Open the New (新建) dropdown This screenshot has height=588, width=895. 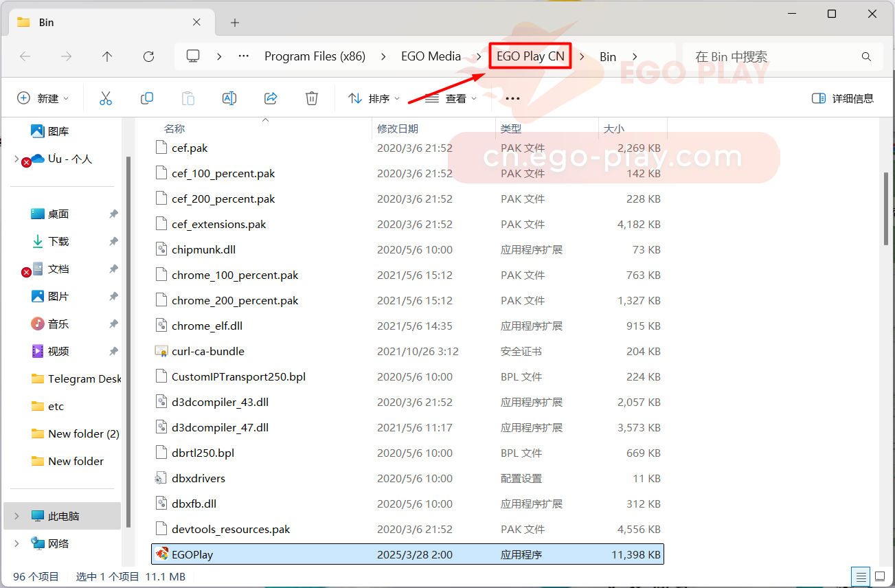tap(43, 98)
